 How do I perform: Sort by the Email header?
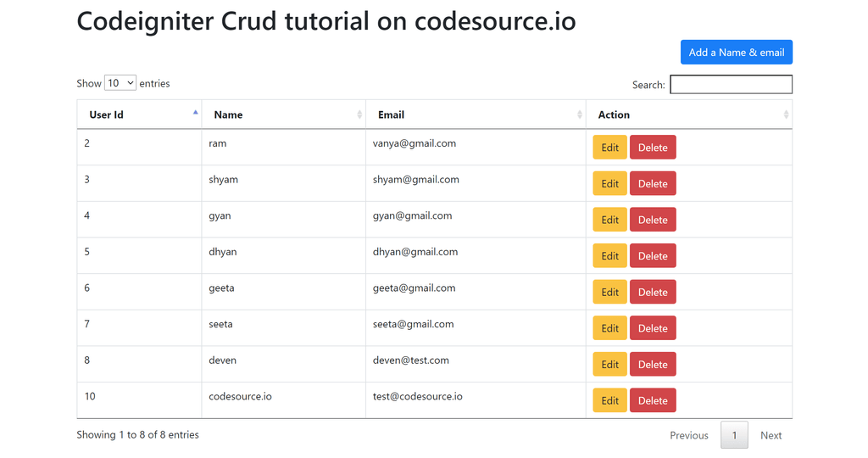click(x=392, y=114)
